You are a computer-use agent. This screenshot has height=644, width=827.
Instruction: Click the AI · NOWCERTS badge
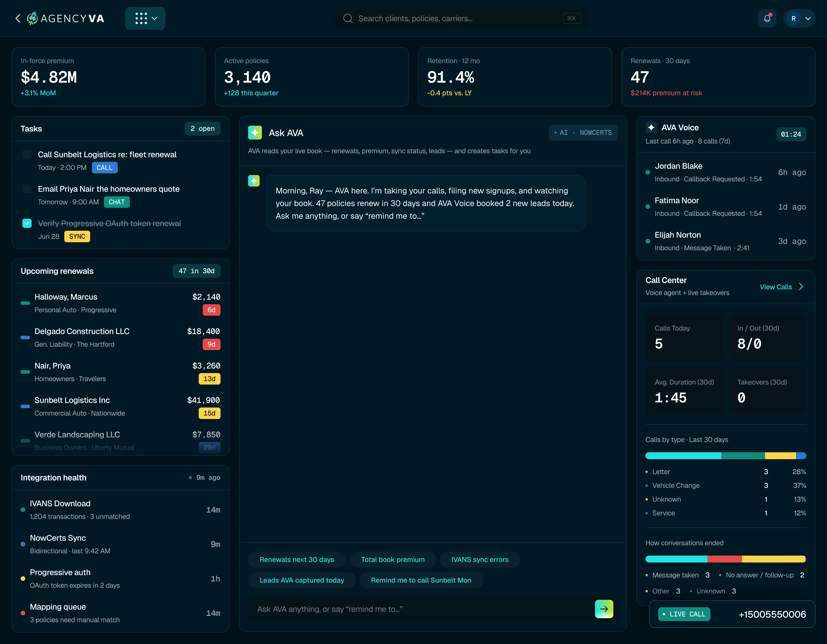583,133
